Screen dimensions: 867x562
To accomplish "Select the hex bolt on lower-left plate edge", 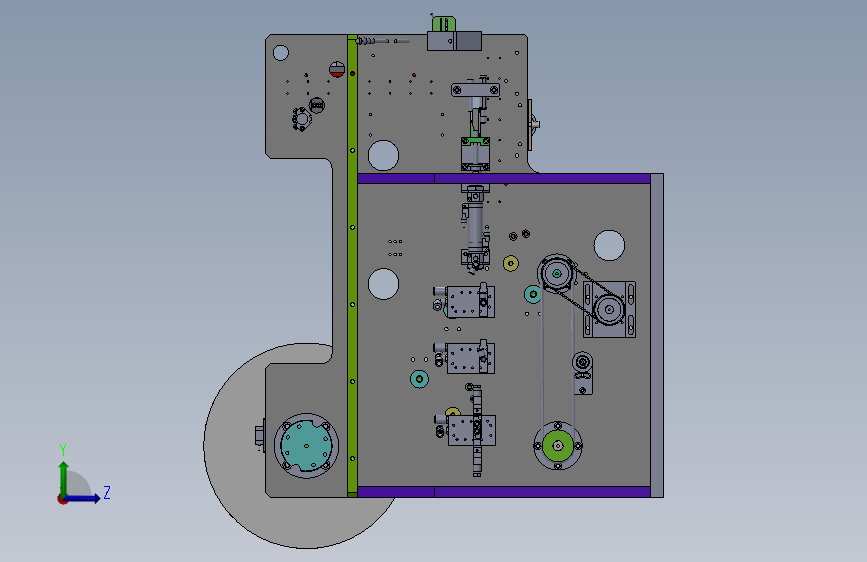I will [x=260, y=435].
